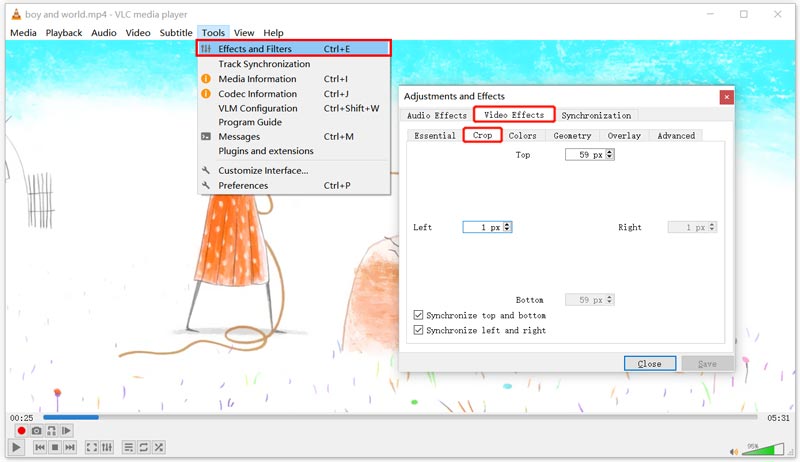Select the Crop sub-tab
This screenshot has width=800, height=462.
tap(482, 135)
